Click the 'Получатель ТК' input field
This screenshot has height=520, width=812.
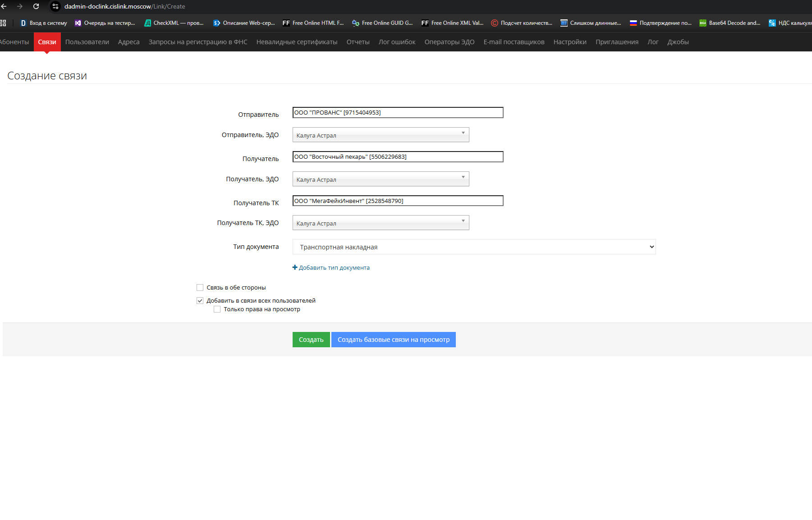[x=398, y=201]
